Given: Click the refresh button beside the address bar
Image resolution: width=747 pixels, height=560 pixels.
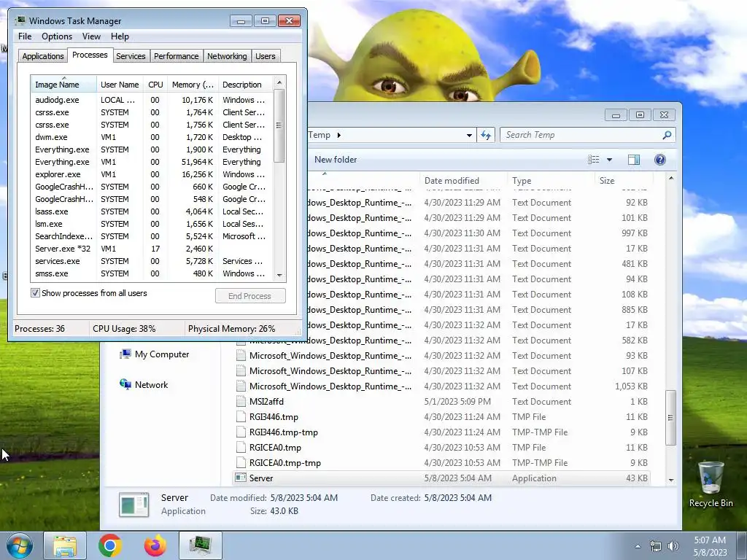Looking at the screenshot, I should point(486,135).
